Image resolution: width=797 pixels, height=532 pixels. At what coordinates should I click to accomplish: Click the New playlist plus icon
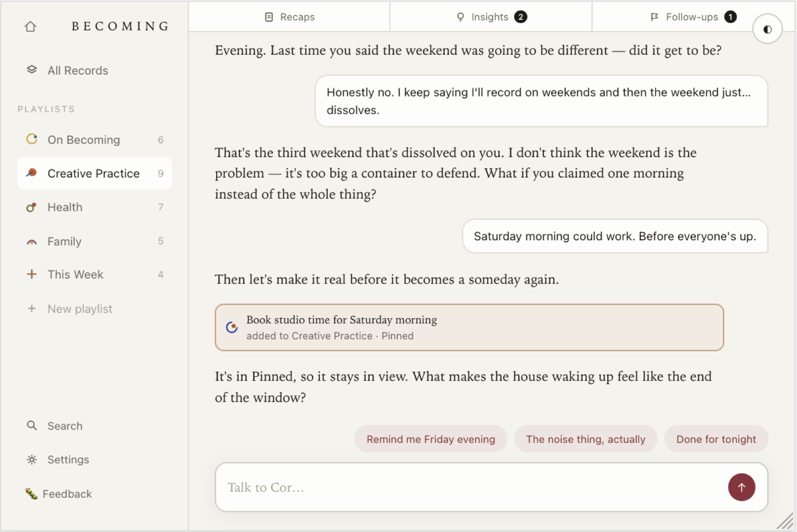[32, 309]
